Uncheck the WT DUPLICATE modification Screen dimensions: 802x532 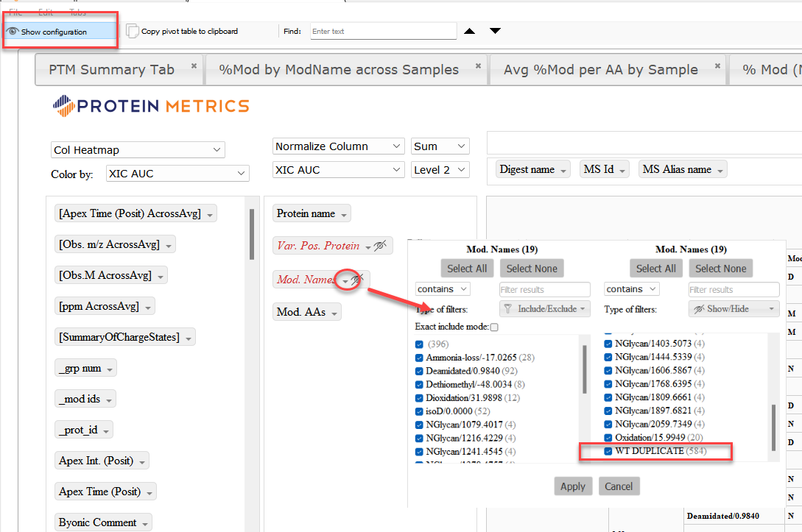pyautogui.click(x=609, y=451)
